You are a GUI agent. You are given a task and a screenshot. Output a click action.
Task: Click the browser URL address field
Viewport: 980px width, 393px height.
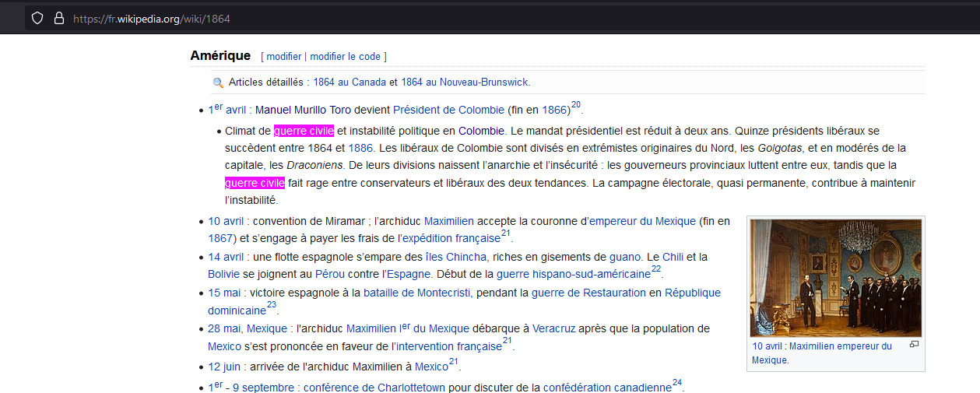click(x=467, y=19)
